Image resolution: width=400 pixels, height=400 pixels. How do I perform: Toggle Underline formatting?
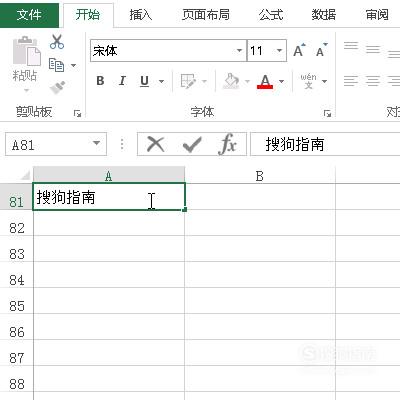coord(144,81)
